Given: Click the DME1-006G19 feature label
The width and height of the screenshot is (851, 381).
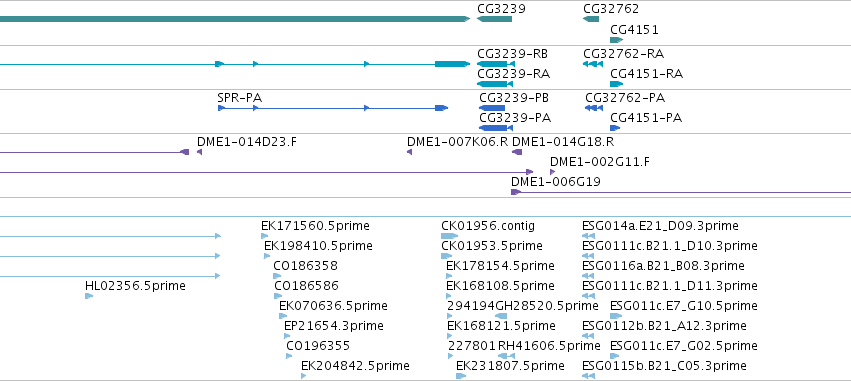Looking at the screenshot, I should 556,182.
